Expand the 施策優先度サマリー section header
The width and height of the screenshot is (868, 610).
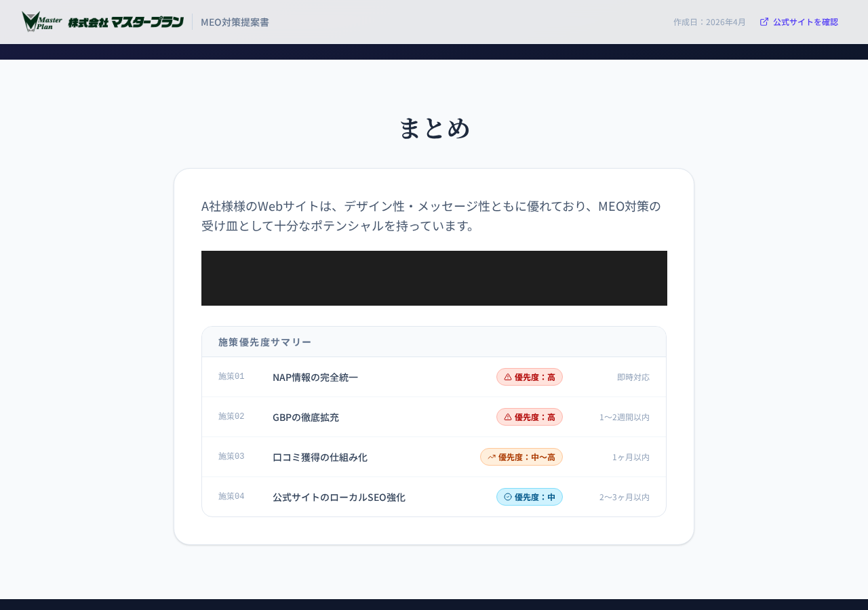click(264, 341)
